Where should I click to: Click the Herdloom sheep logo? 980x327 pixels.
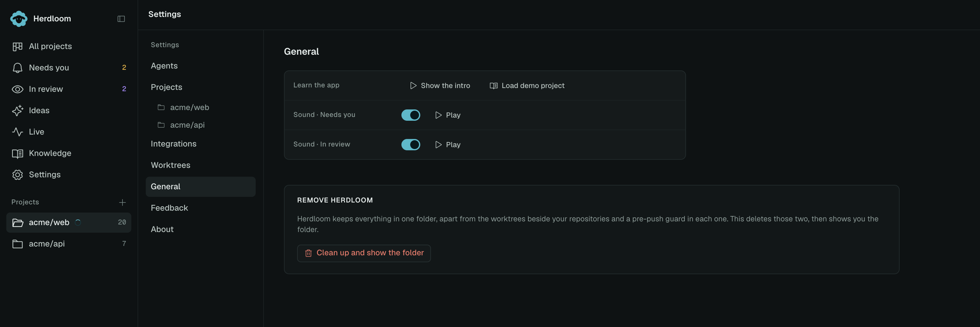coord(19,19)
